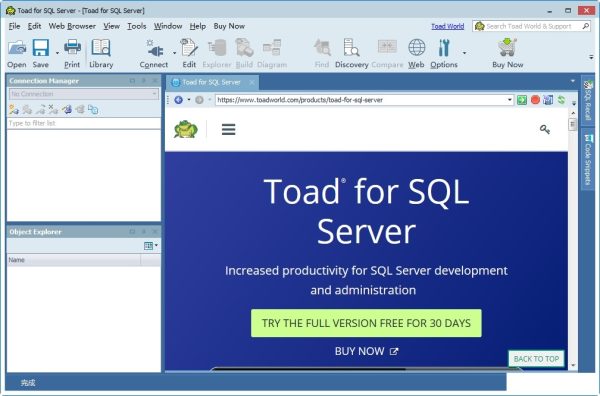Open the Code Snippets side tab

(588, 160)
